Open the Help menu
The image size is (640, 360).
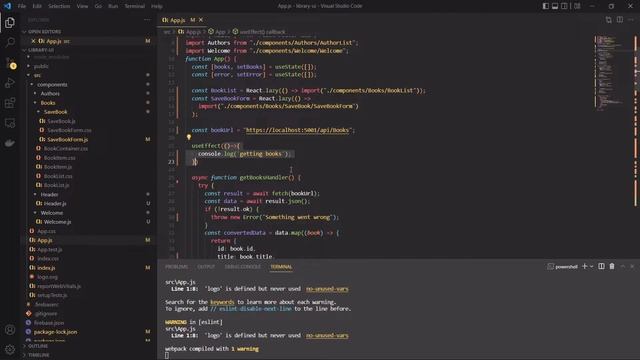(x=157, y=6)
